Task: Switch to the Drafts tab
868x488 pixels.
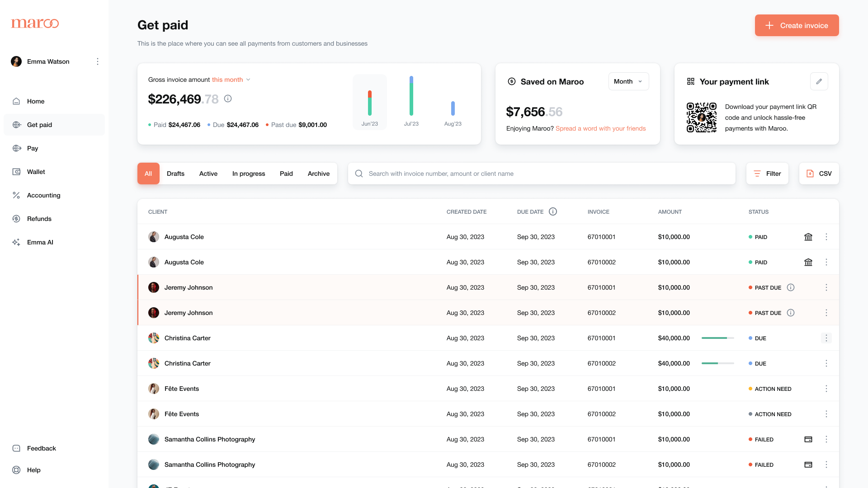Action: (x=175, y=174)
